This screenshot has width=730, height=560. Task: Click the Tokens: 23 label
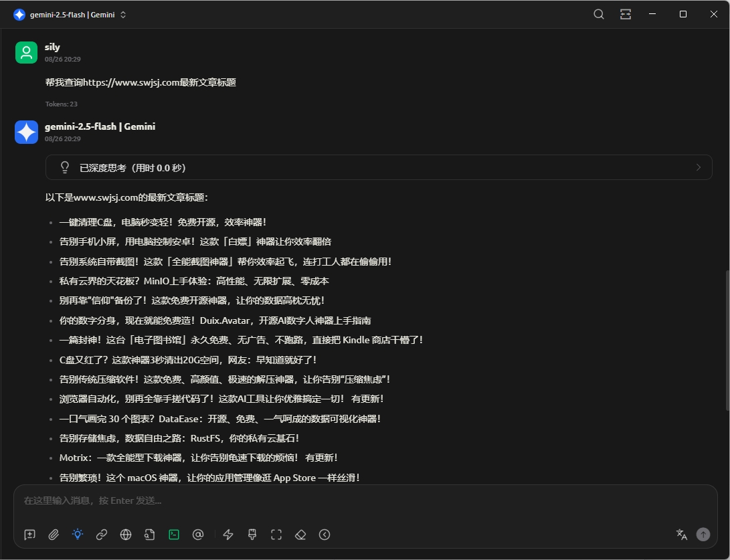tap(62, 104)
